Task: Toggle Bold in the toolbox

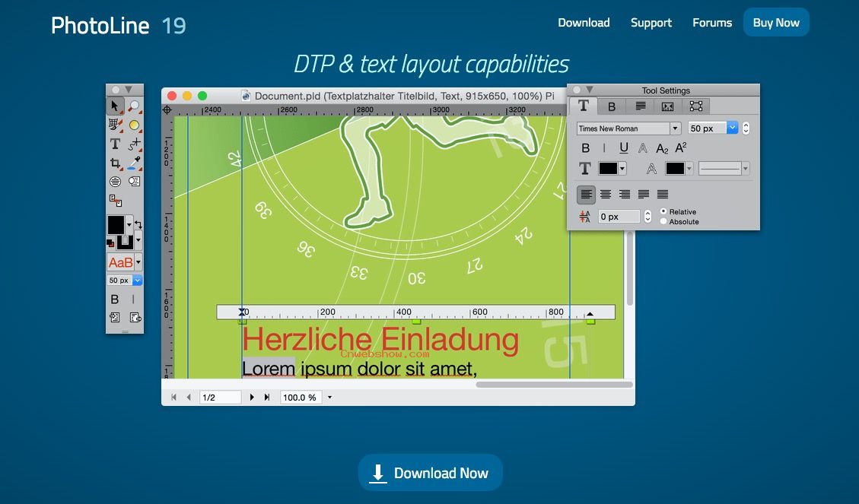Action: (114, 299)
